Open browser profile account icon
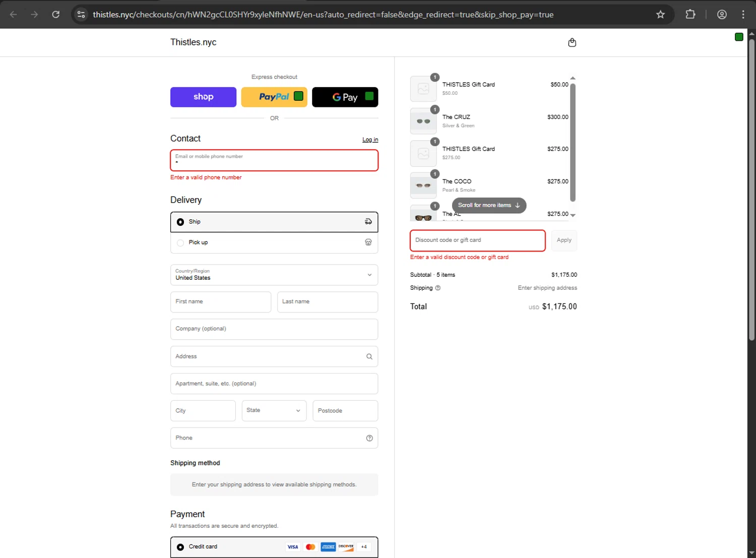The image size is (756, 558). point(722,15)
